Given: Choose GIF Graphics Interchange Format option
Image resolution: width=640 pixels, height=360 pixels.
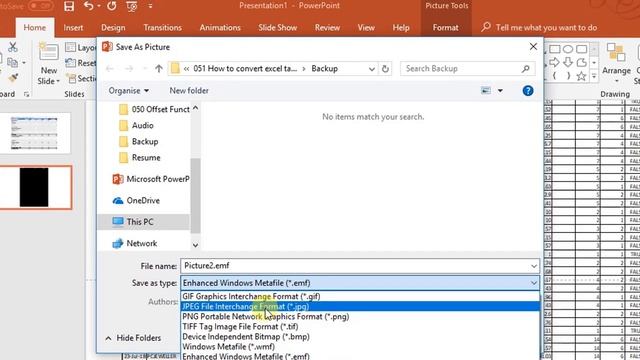Looking at the screenshot, I should pyautogui.click(x=360, y=296).
